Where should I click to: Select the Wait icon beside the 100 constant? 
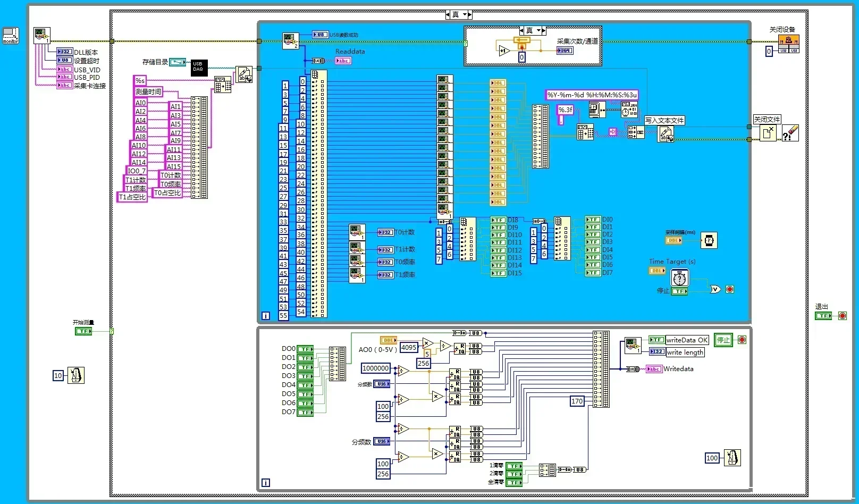(734, 458)
